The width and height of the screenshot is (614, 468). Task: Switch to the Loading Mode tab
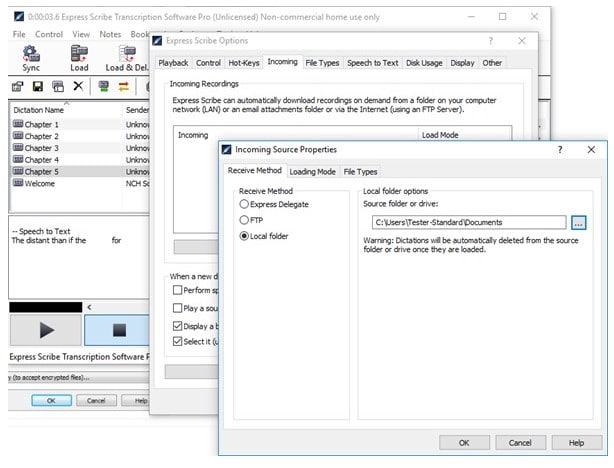[x=312, y=172]
